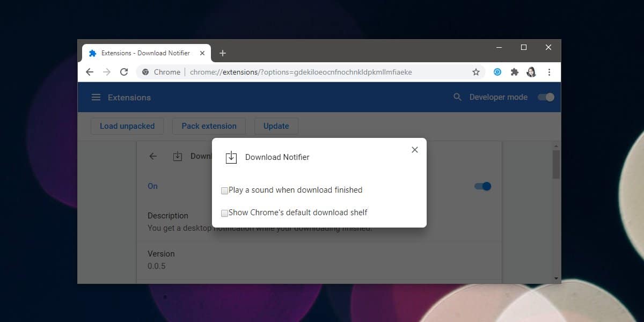Image resolution: width=644 pixels, height=322 pixels.
Task: Click the reload page icon
Action: click(x=124, y=71)
